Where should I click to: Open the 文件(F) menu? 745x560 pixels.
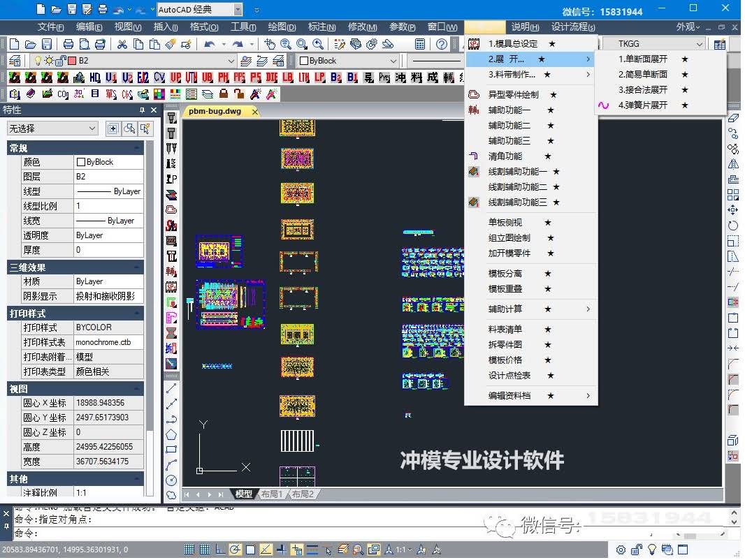[x=50, y=27]
